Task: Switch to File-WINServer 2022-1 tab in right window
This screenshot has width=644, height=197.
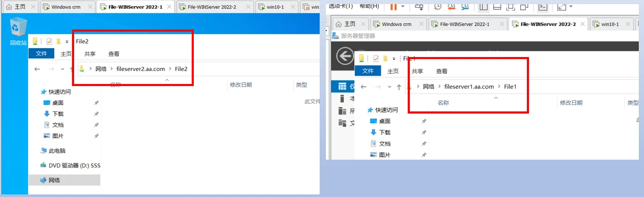Action: pos(468,24)
